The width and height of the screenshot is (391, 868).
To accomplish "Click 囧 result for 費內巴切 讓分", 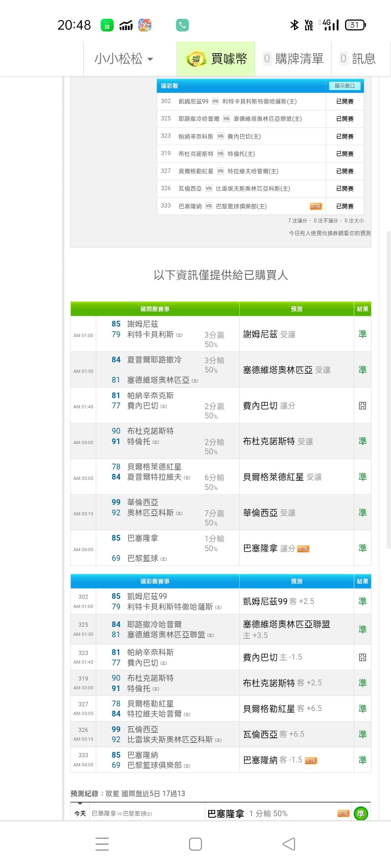I will click(362, 406).
